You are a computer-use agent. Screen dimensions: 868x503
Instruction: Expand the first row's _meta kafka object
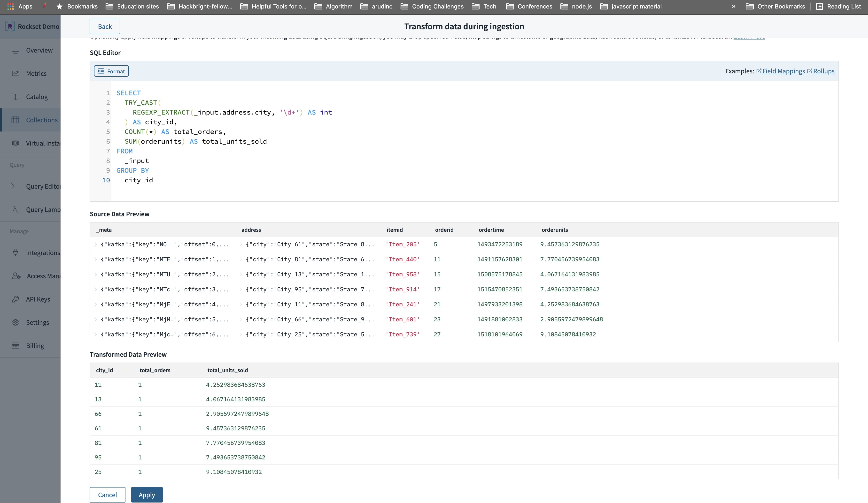[95, 244]
